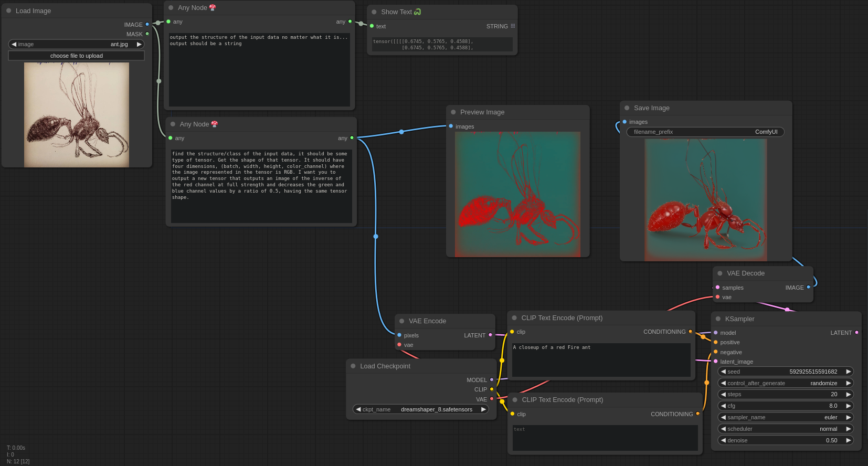Click the ant sketch thumbnail in Load Image
The height and width of the screenshot is (466, 868).
tap(77, 114)
